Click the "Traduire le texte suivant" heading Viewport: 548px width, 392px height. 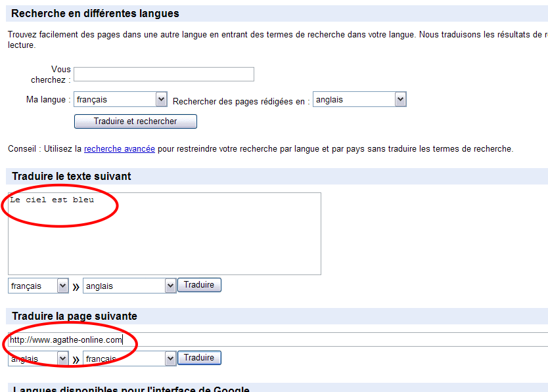pyautogui.click(x=72, y=177)
